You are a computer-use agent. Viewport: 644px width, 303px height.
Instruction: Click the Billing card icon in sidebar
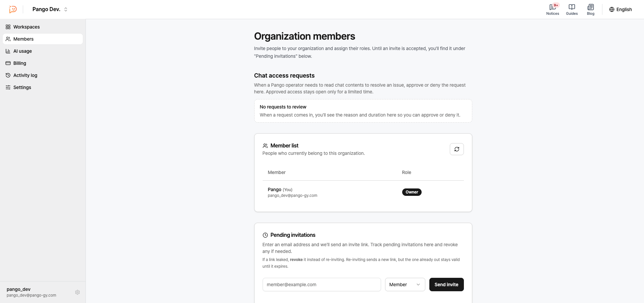point(8,63)
